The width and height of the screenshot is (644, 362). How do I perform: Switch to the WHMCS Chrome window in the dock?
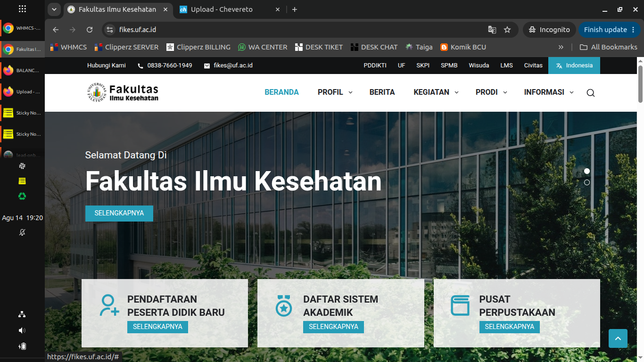click(22, 28)
